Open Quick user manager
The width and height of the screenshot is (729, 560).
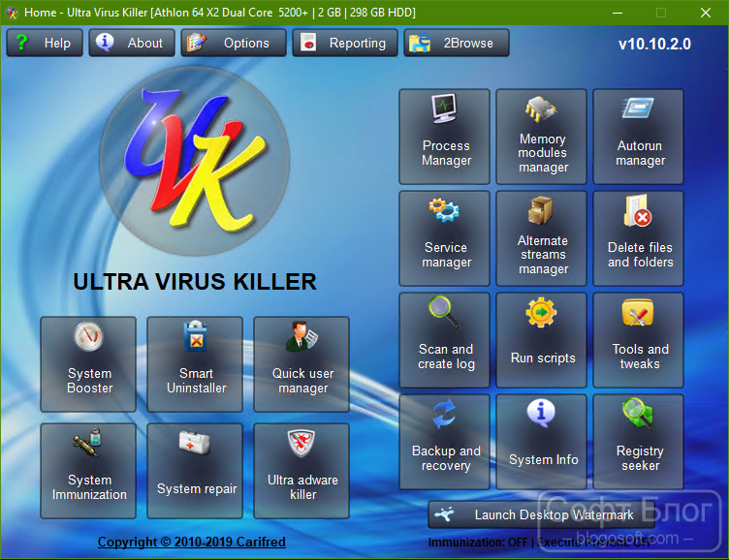pyautogui.click(x=301, y=364)
